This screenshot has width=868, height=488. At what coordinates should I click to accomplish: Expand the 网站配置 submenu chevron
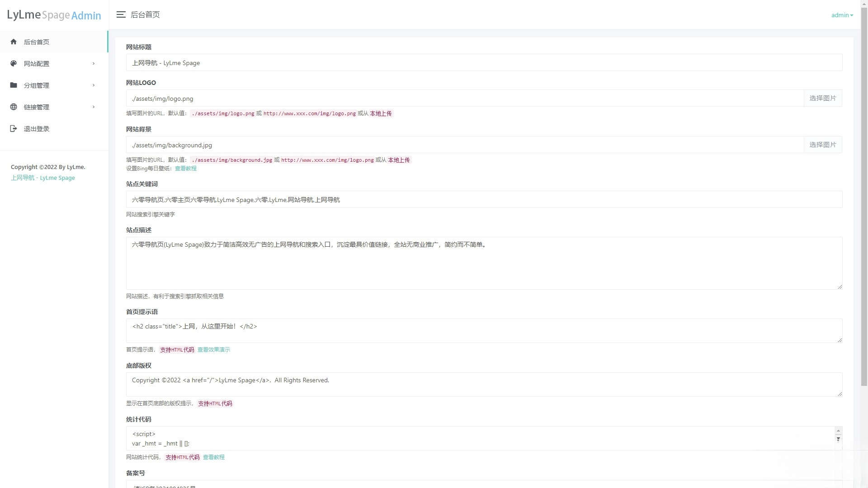point(94,63)
